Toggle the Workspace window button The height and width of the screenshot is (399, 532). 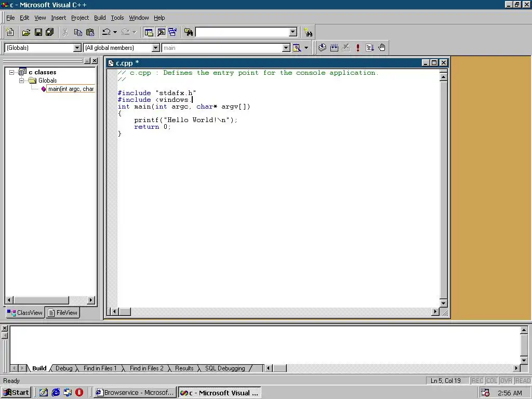click(x=149, y=32)
